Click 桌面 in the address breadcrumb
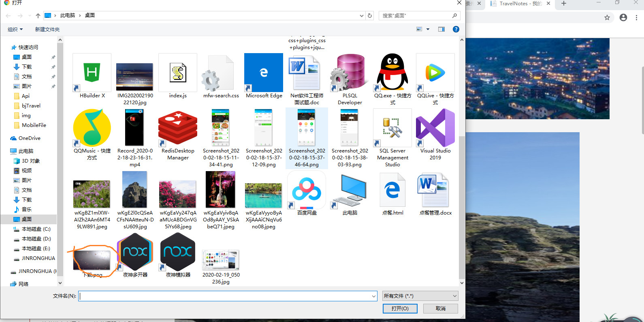This screenshot has width=644, height=322. tap(90, 15)
